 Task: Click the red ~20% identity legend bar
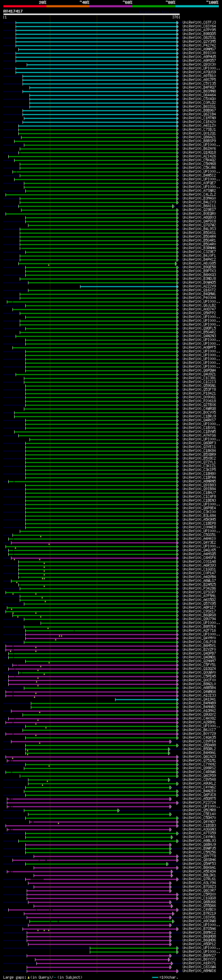tap(25, 6)
